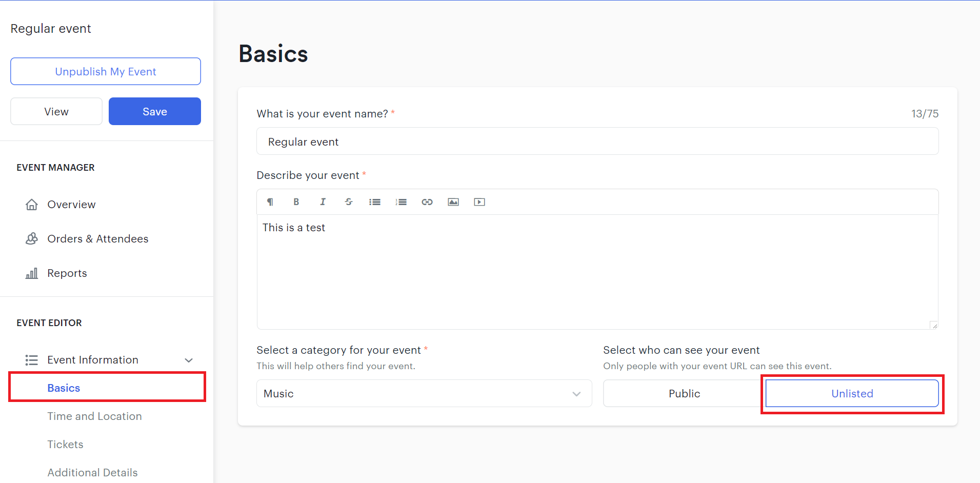Toggle bold formatting in description editor

pyautogui.click(x=296, y=202)
